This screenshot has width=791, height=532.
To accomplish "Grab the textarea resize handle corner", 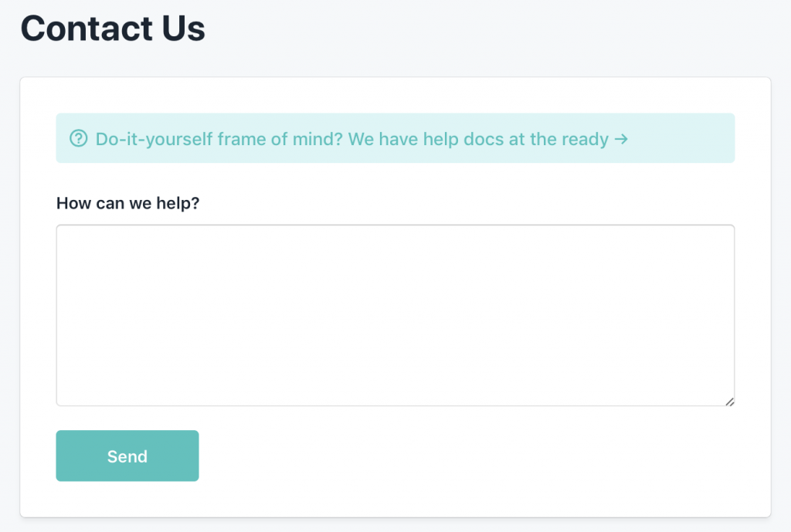I will tap(729, 401).
